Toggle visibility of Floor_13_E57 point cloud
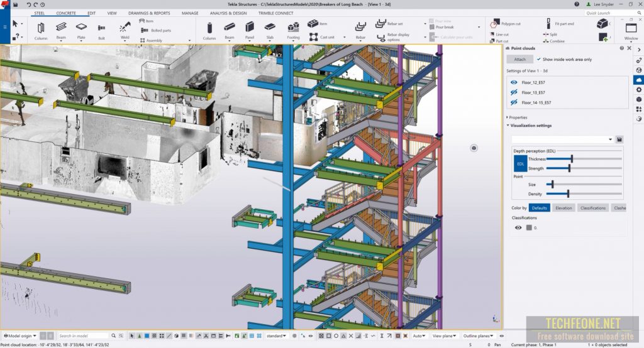Screen dimensions: 644x348 tap(514, 92)
